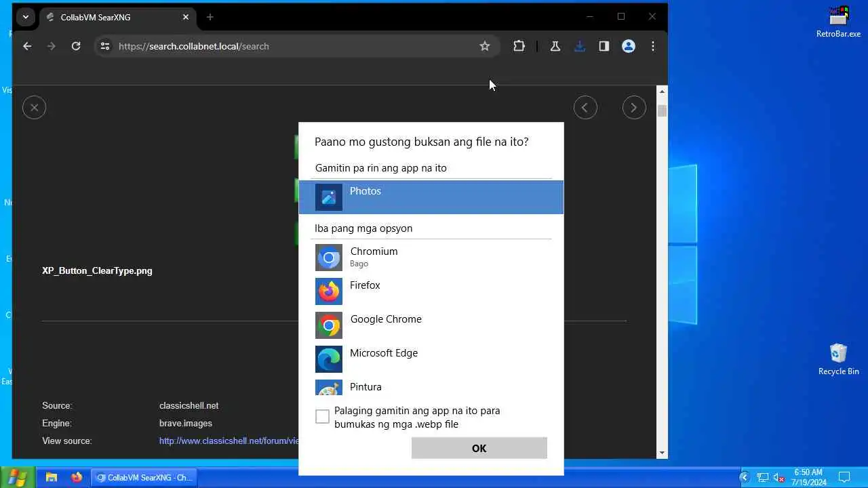Show previous image result
The height and width of the screenshot is (488, 868).
coord(585,108)
